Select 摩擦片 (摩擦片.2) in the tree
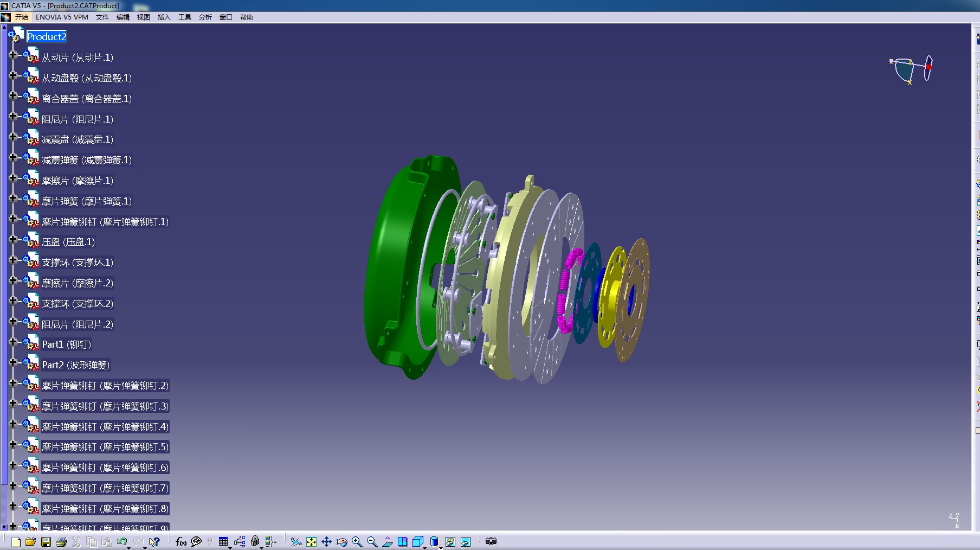 pos(78,283)
